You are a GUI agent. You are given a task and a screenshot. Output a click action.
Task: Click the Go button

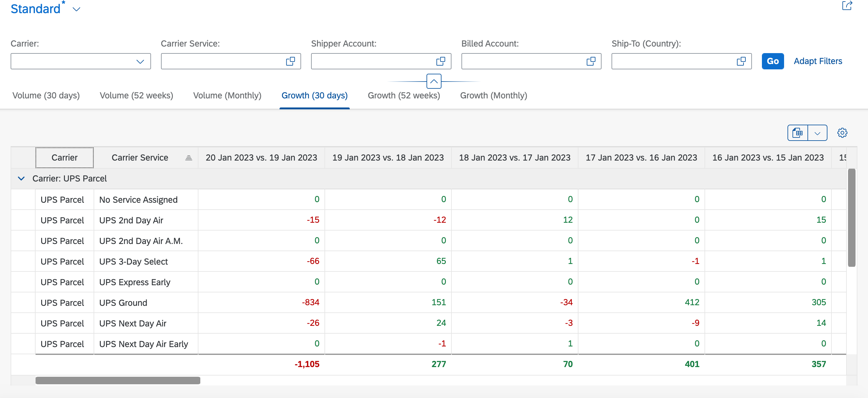click(773, 61)
